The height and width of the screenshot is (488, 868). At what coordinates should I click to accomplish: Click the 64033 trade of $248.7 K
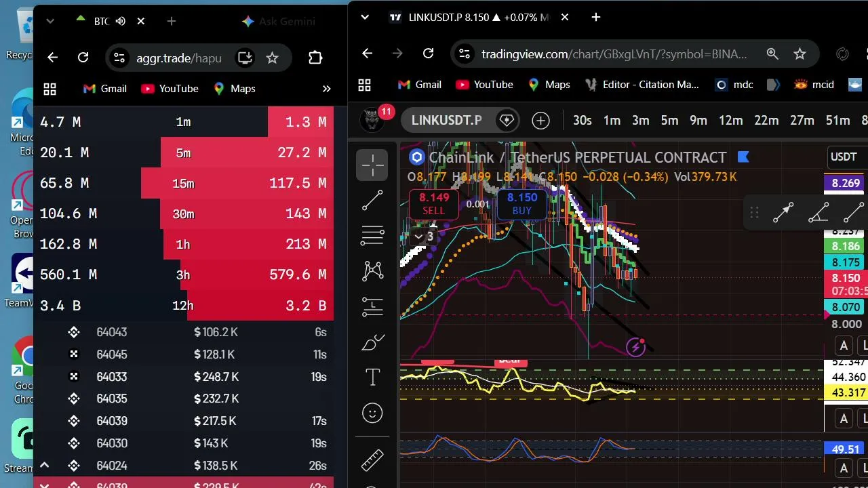[x=183, y=376]
